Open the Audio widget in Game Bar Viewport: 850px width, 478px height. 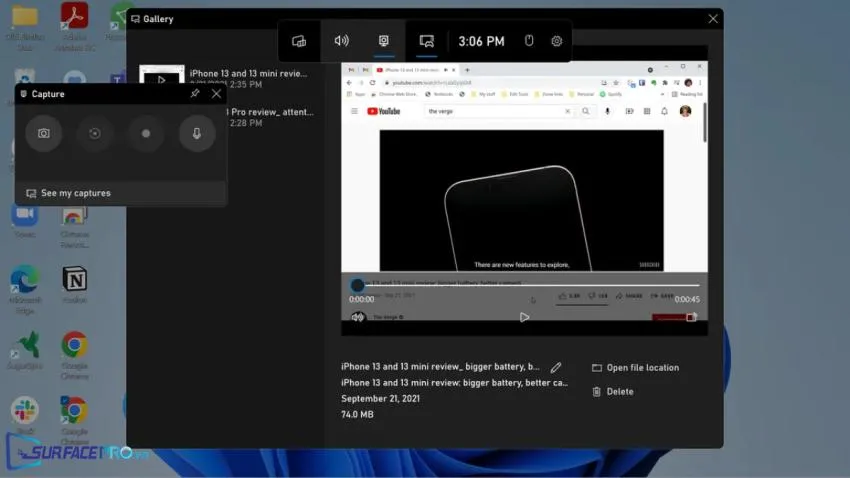click(x=342, y=41)
